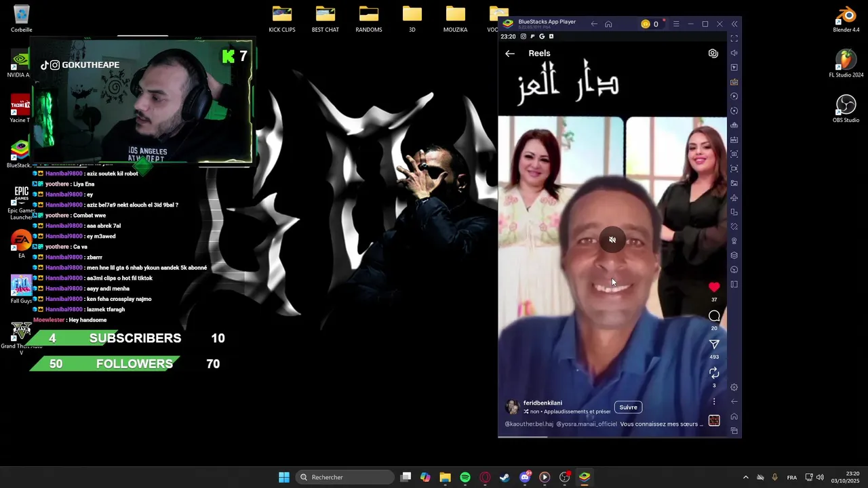
Task: Launch FL Studio 2024 from the desktop
Action: coord(846,64)
